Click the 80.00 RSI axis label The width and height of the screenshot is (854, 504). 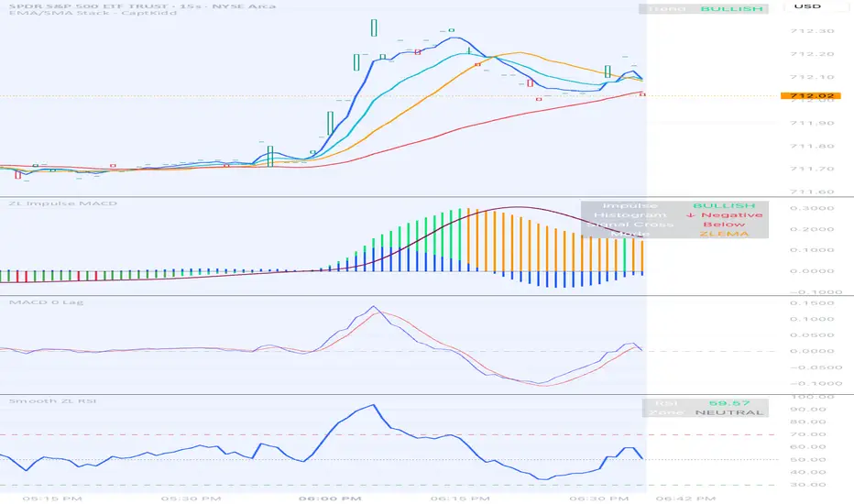coord(808,422)
